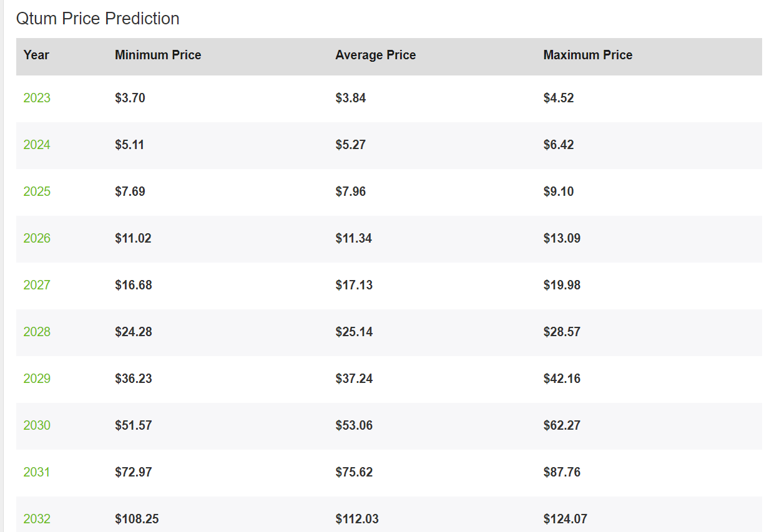Open the 2023 year link
This screenshot has height=532, width=764.
click(x=37, y=98)
